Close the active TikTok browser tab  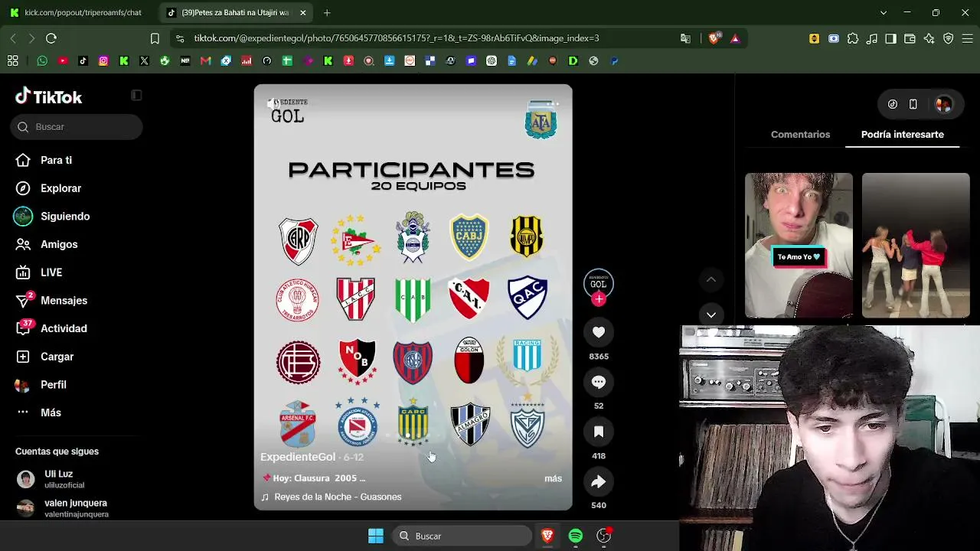(x=303, y=13)
